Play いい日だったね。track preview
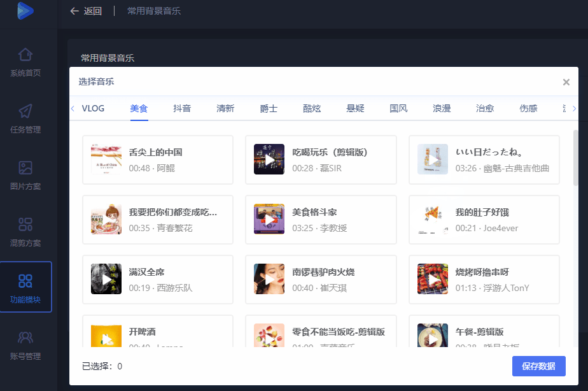Viewport: 588px width, 391px height. click(433, 159)
